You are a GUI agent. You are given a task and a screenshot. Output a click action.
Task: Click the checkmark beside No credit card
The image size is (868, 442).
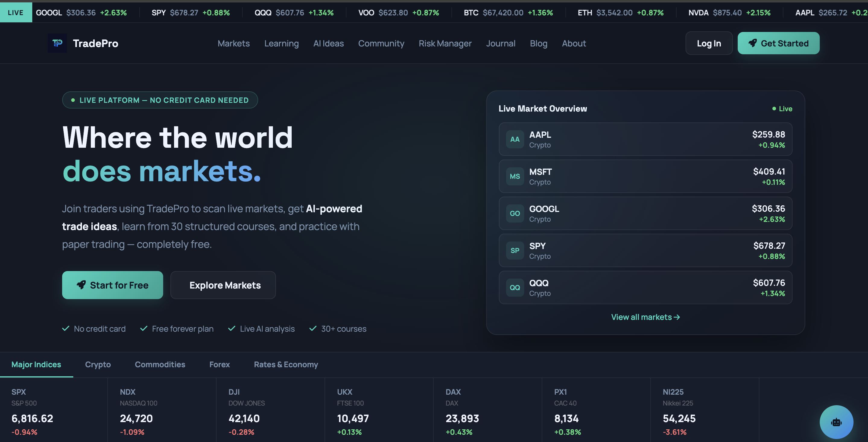pyautogui.click(x=65, y=328)
